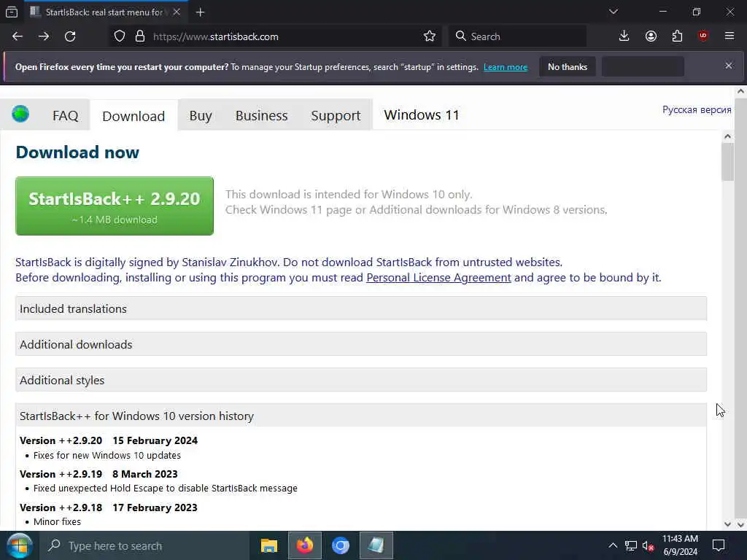The width and height of the screenshot is (747, 560).
Task: Switch to Firefox in the taskbar
Action: coord(305,545)
